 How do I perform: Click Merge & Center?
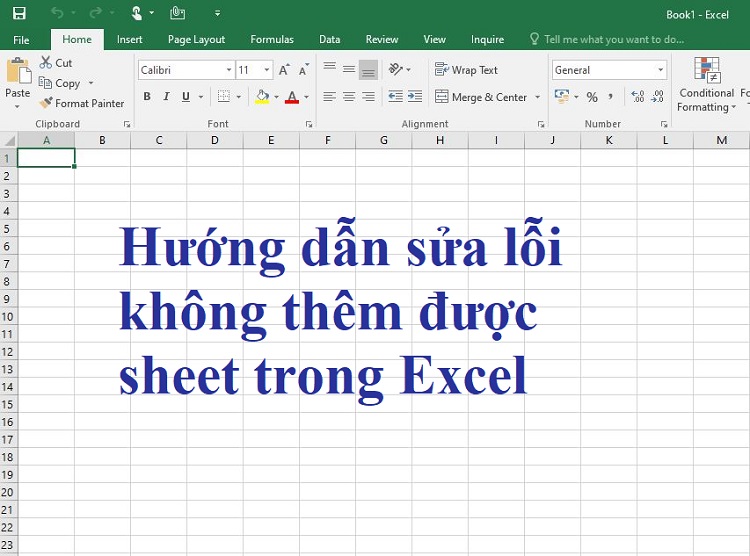481,97
